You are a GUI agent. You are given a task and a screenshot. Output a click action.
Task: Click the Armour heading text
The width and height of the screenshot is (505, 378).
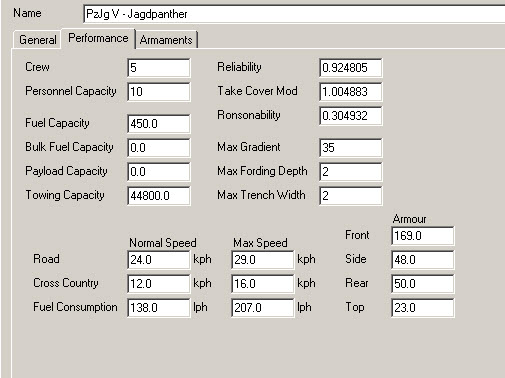pos(409,219)
